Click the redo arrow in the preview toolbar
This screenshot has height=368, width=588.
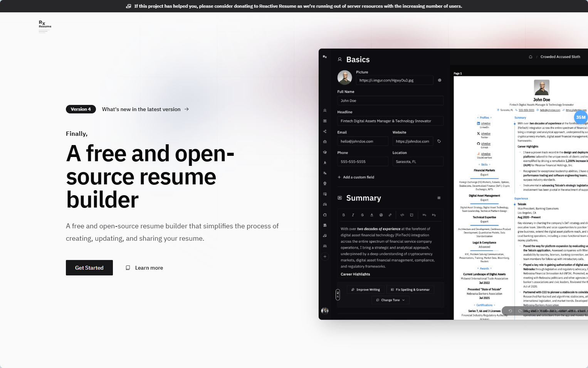click(x=520, y=311)
